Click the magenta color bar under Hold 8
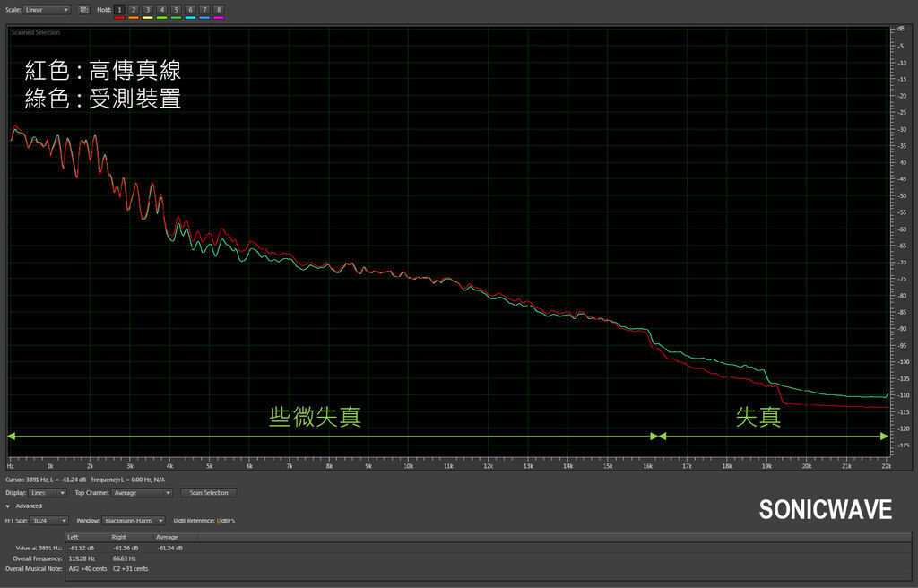This screenshot has height=588, width=918. pos(219,18)
